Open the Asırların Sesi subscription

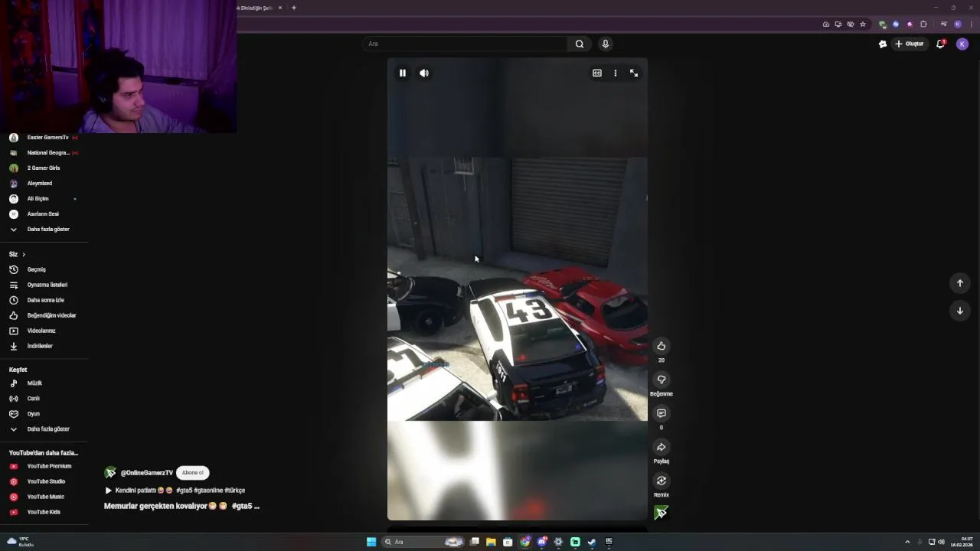tap(44, 214)
